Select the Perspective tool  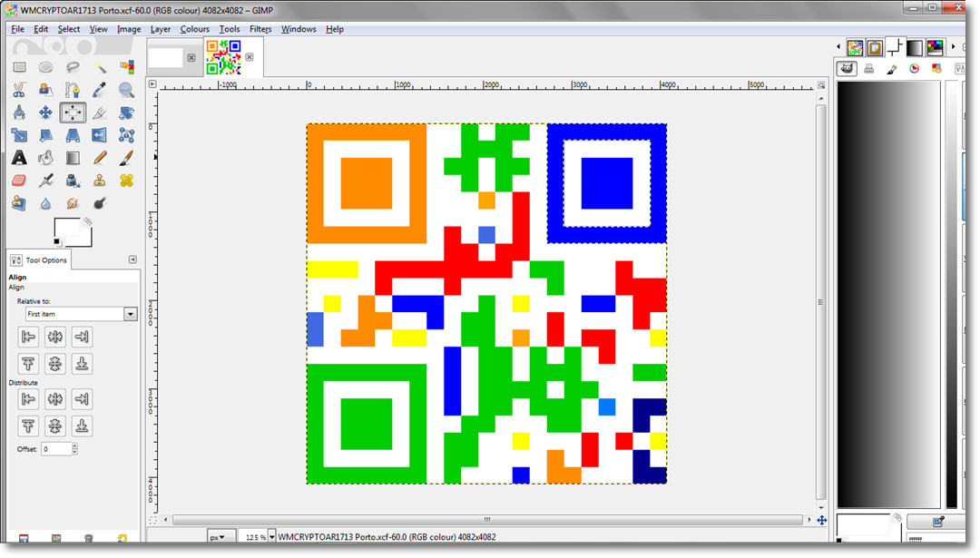73,135
